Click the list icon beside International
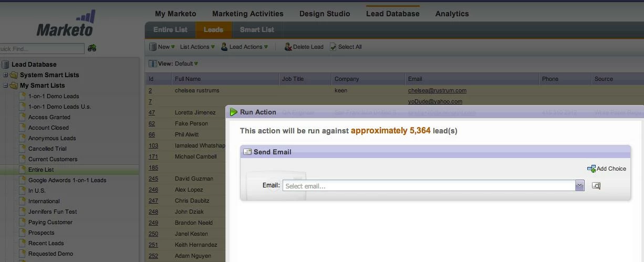 (22, 201)
